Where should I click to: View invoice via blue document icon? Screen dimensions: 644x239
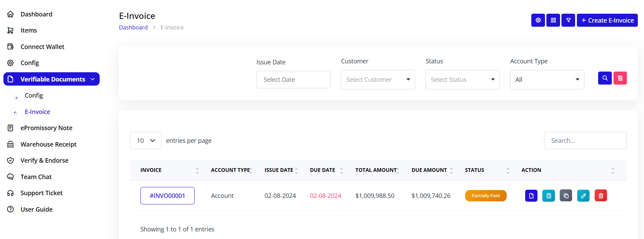[531, 196]
